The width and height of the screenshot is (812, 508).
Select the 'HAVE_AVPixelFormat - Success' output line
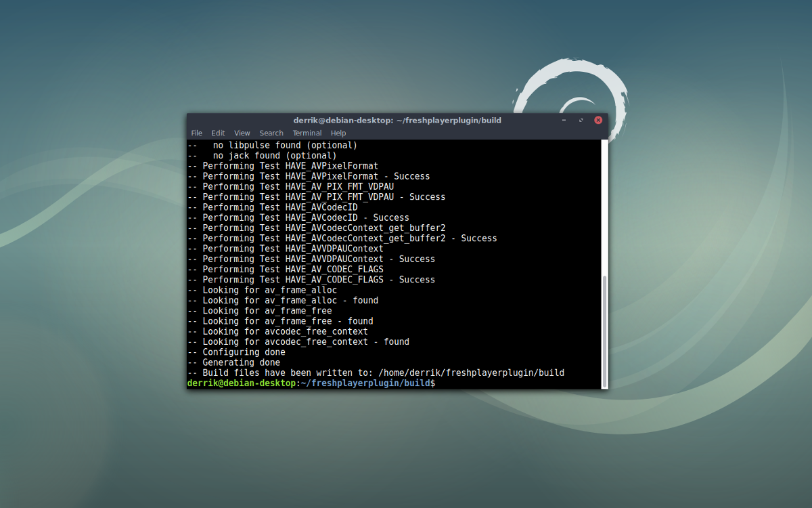point(309,176)
